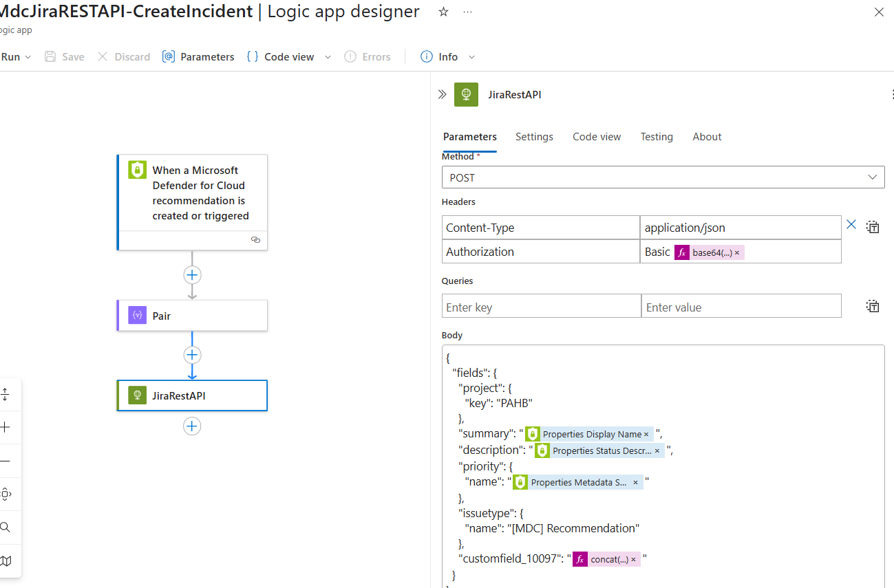Switch Headers to text mode
The height and width of the screenshot is (588, 894).
[873, 227]
